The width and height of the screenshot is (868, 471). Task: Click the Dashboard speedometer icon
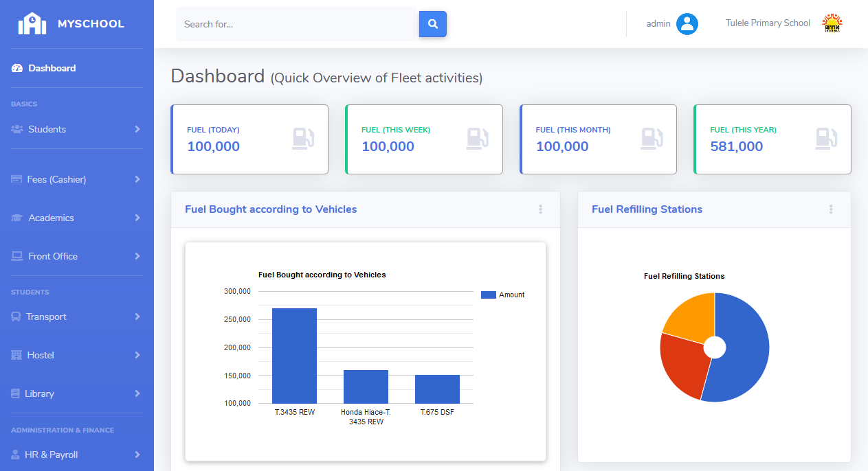pos(17,68)
